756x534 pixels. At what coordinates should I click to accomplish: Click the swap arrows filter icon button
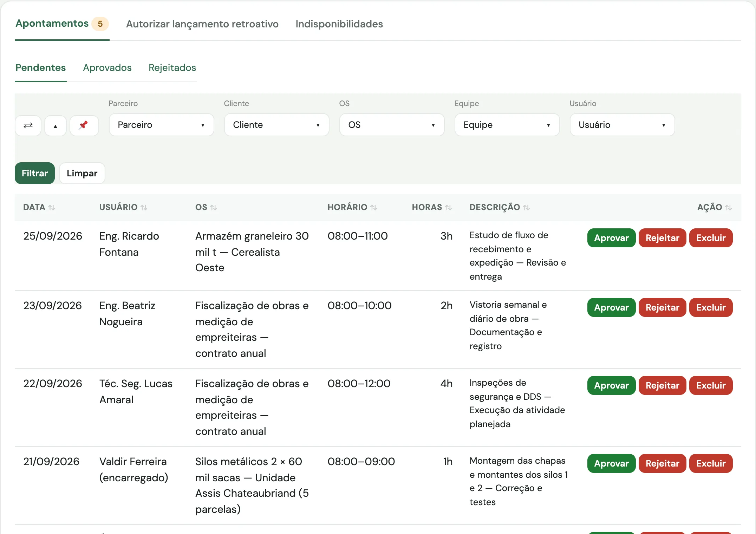pyautogui.click(x=28, y=125)
